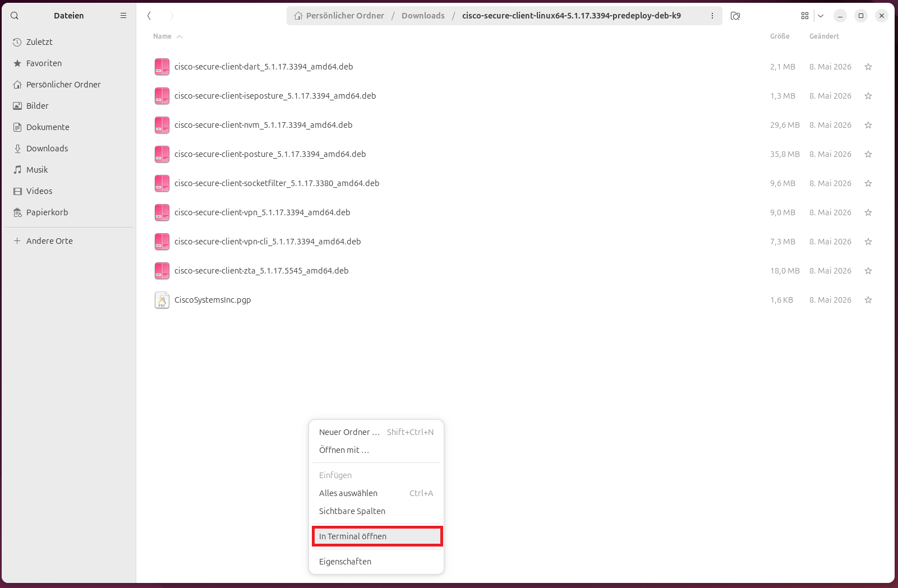Choose In Terminal öffnen
The height and width of the screenshot is (588, 898).
(x=376, y=536)
